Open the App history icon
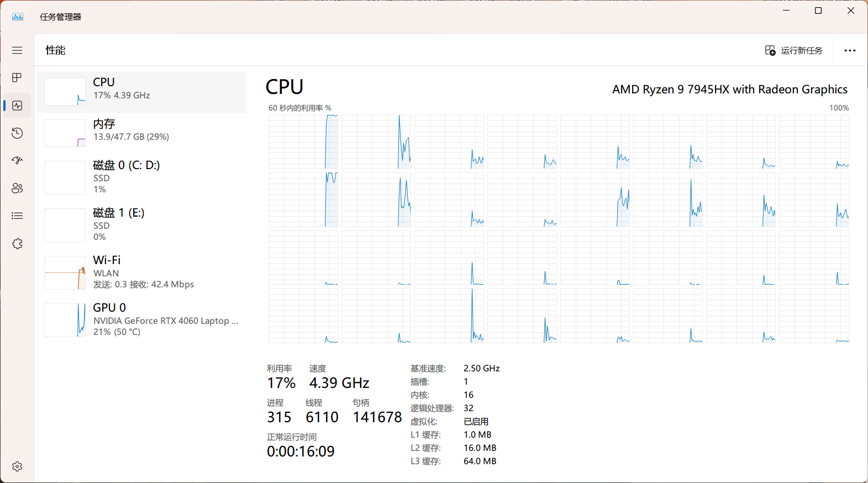The width and height of the screenshot is (868, 483). click(17, 133)
